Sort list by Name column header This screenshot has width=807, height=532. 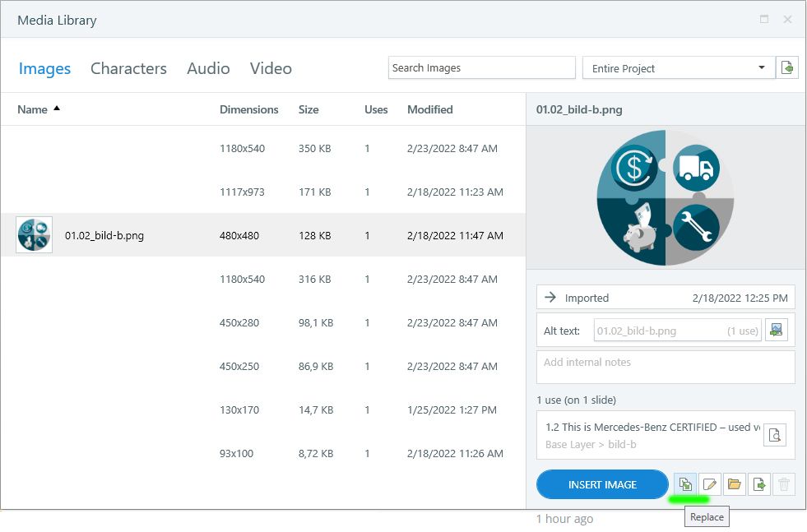33,109
